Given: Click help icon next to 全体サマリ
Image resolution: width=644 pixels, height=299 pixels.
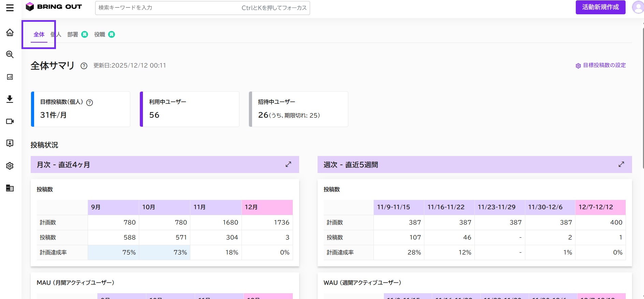Looking at the screenshot, I should tap(84, 66).
